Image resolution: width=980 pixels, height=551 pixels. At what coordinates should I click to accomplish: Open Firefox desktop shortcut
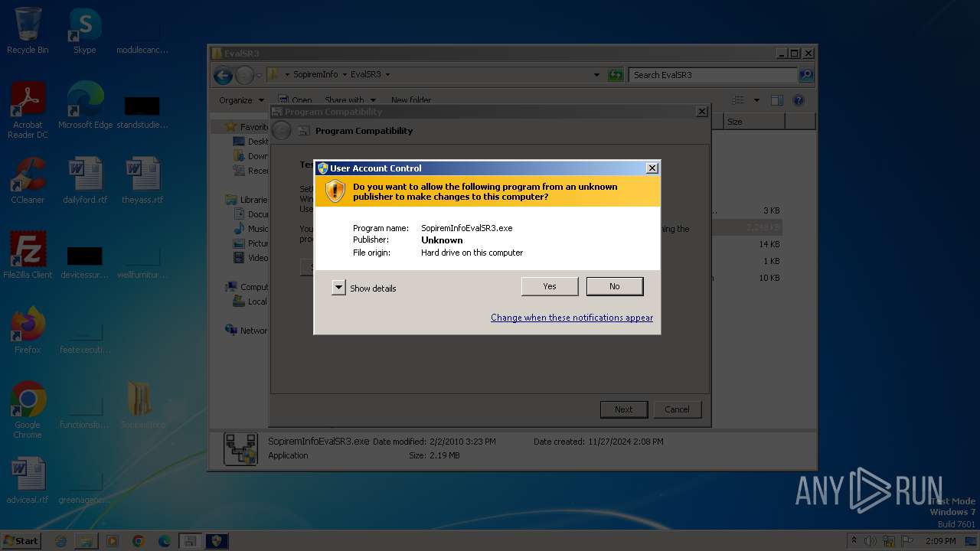28,331
